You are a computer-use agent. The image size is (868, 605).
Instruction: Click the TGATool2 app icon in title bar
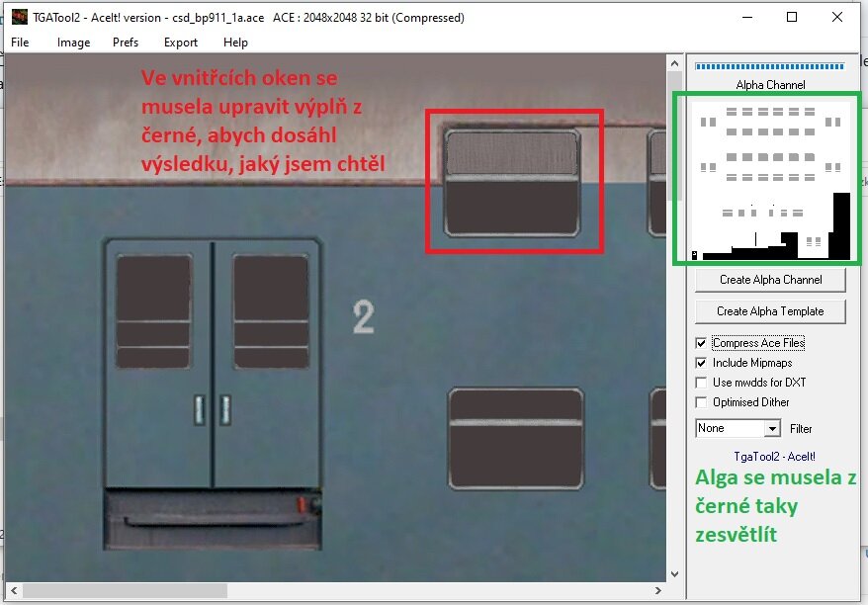[x=20, y=17]
